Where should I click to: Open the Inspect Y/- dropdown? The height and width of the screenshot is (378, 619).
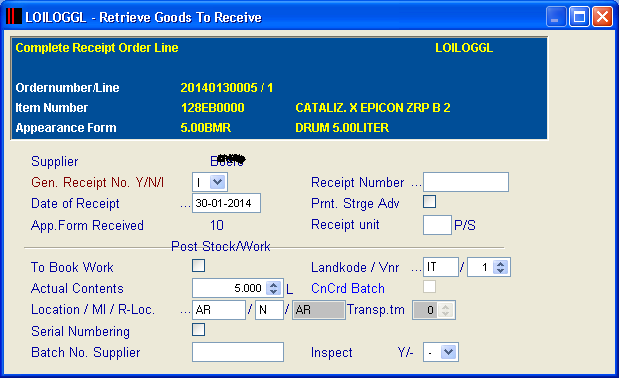coord(448,352)
